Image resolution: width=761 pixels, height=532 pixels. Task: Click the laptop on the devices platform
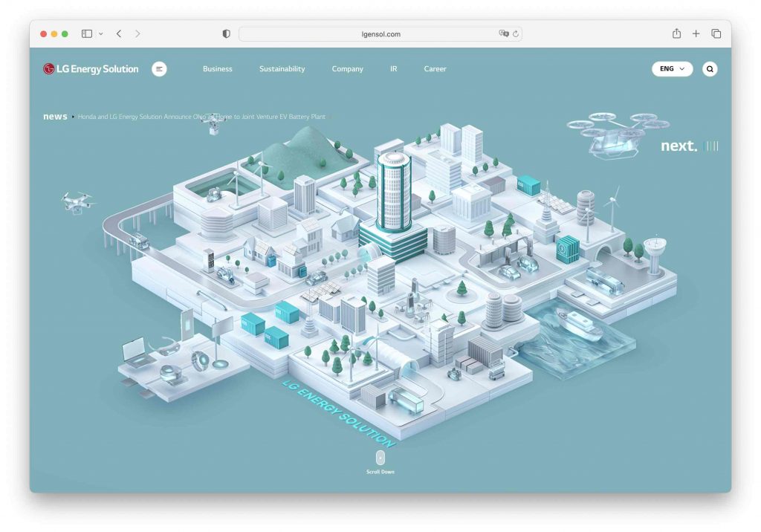click(136, 352)
